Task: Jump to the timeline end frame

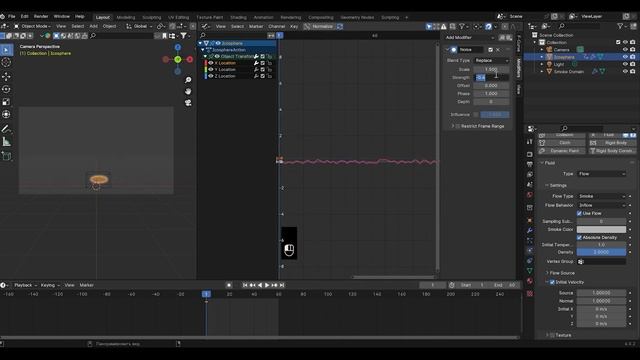Action: [282, 285]
